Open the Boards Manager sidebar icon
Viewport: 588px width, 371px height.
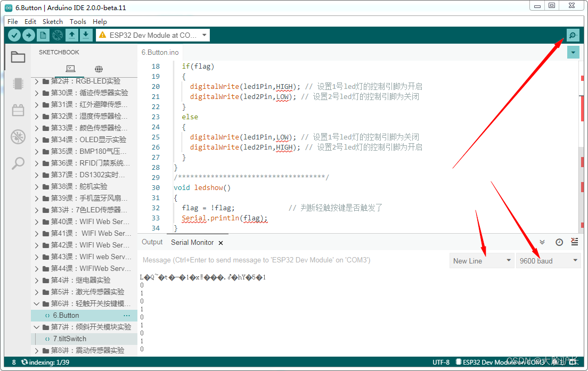pos(18,83)
